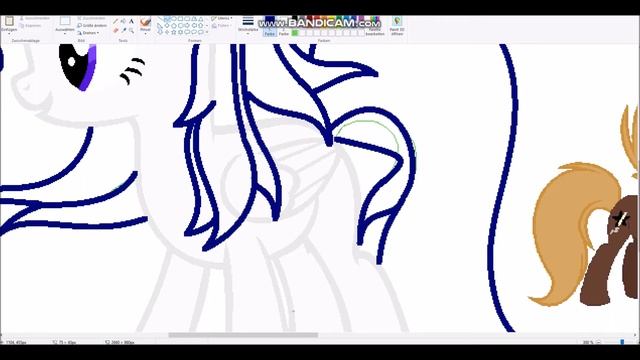
Task: Select the Up arrow shape
Action: pyautogui.click(x=201, y=26)
